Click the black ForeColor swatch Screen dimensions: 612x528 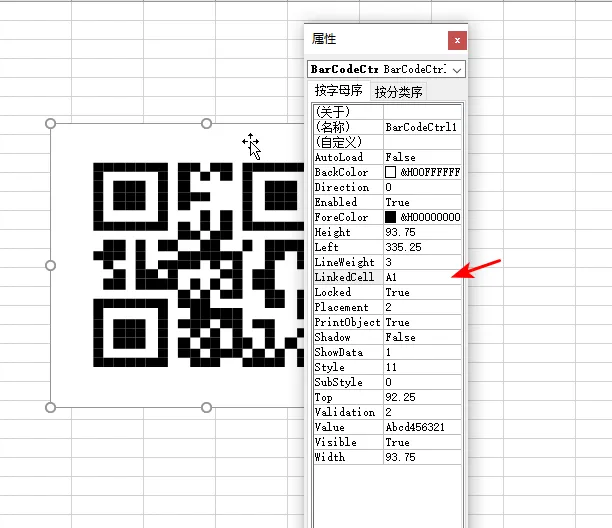click(390, 217)
